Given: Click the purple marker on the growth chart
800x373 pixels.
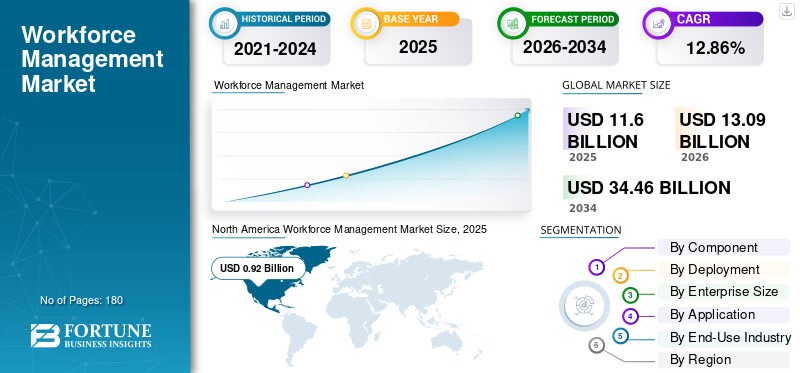Looking at the screenshot, I should pyautogui.click(x=307, y=185).
